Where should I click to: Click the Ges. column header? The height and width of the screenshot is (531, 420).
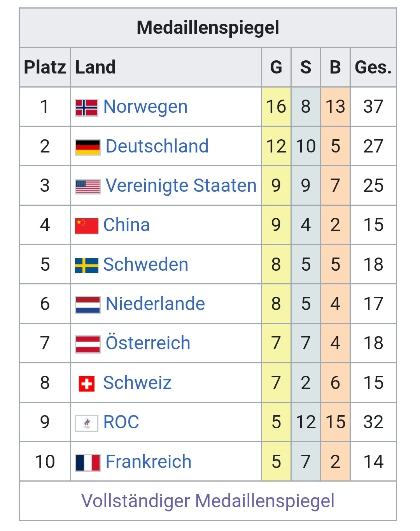pos(373,67)
